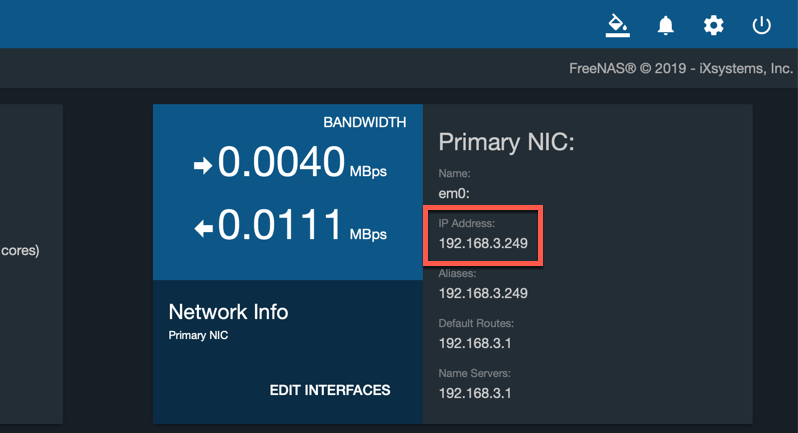
Task: Click the Aliases: label
Action: click(457, 274)
